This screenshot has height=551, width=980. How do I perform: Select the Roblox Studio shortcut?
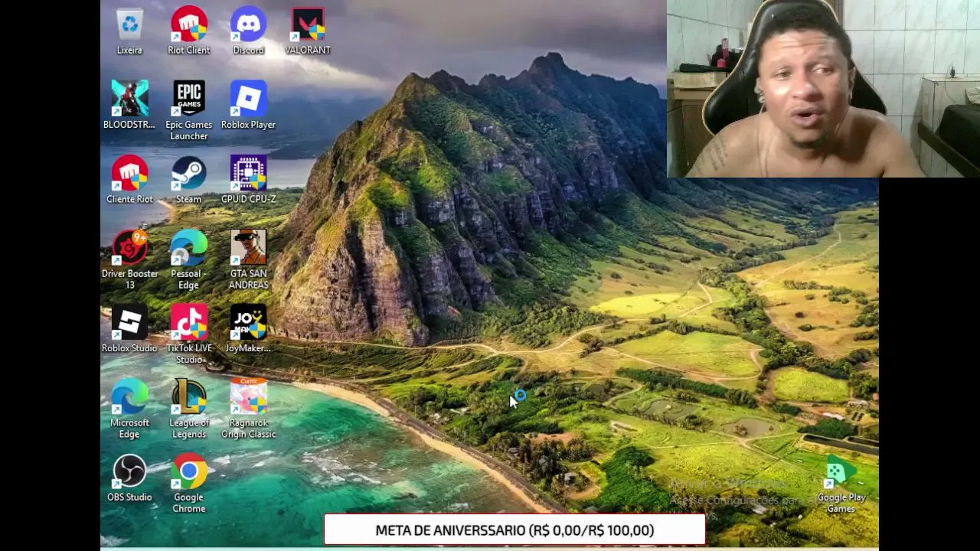129,329
